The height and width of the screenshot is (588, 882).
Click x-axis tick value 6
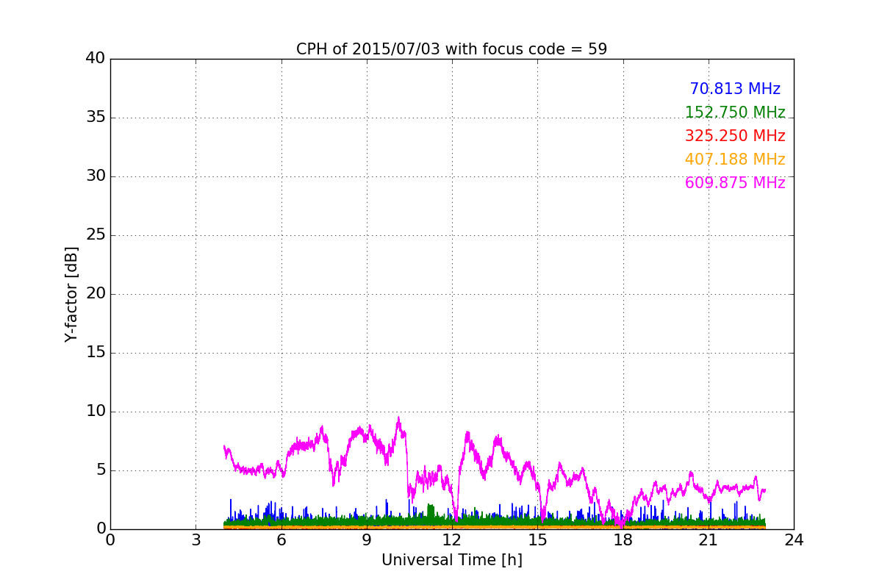point(282,540)
